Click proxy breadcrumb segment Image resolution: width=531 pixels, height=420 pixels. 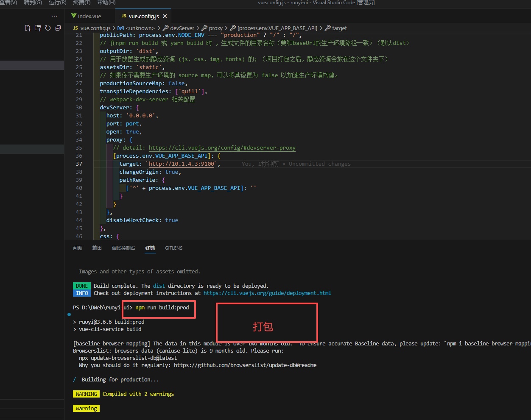(x=216, y=28)
